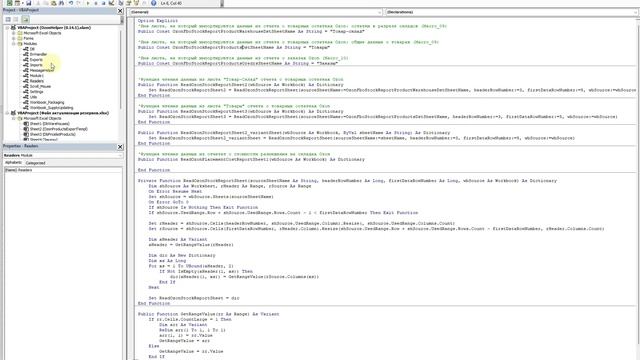Click the Find binoculars toolbar icon
Image resolution: width=640 pixels, height=360 pixels.
[x=62, y=3]
